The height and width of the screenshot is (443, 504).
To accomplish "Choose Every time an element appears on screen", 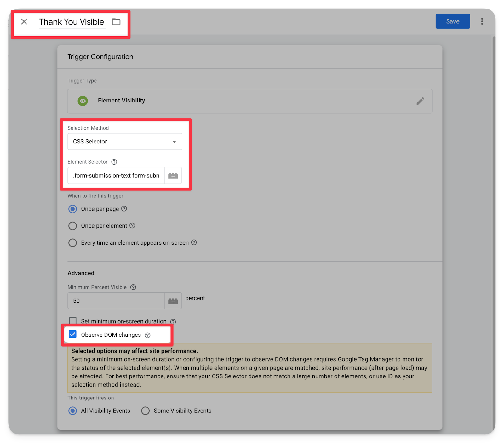I will click(73, 243).
